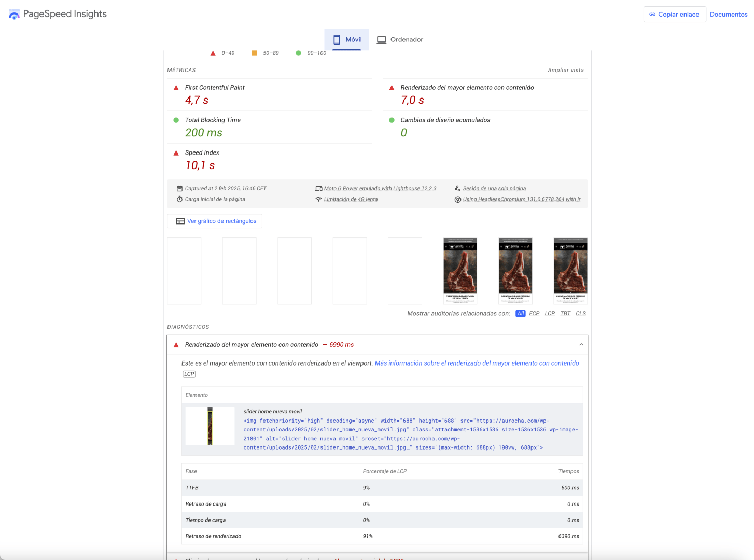Click the img element code snippet

click(x=411, y=434)
